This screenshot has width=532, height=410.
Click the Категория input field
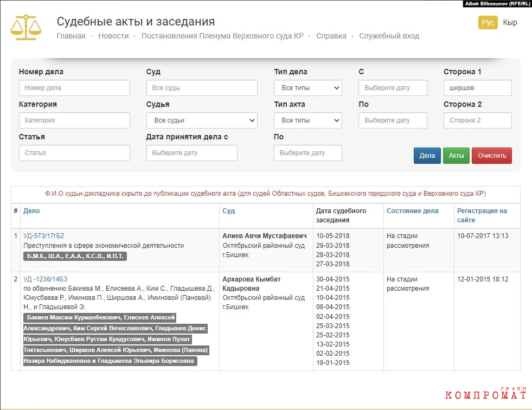click(x=74, y=120)
